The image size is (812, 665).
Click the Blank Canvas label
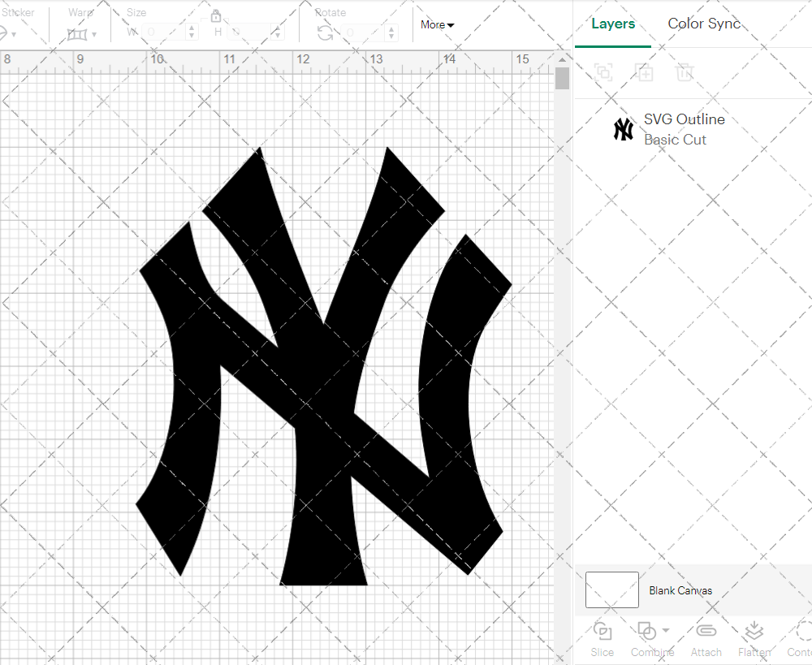(680, 590)
